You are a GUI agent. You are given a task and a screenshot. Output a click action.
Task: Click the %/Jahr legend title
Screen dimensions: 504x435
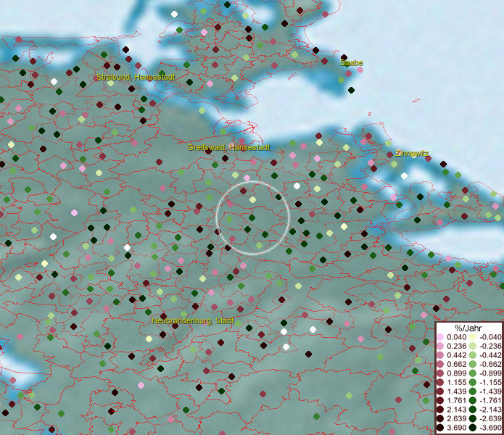tap(468, 328)
